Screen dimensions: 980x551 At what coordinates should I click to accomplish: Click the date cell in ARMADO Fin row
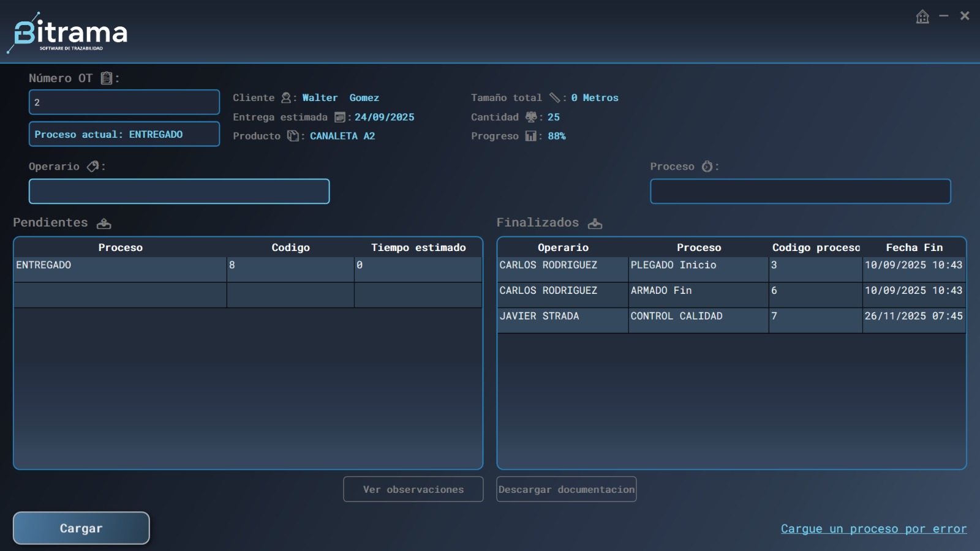click(x=914, y=295)
